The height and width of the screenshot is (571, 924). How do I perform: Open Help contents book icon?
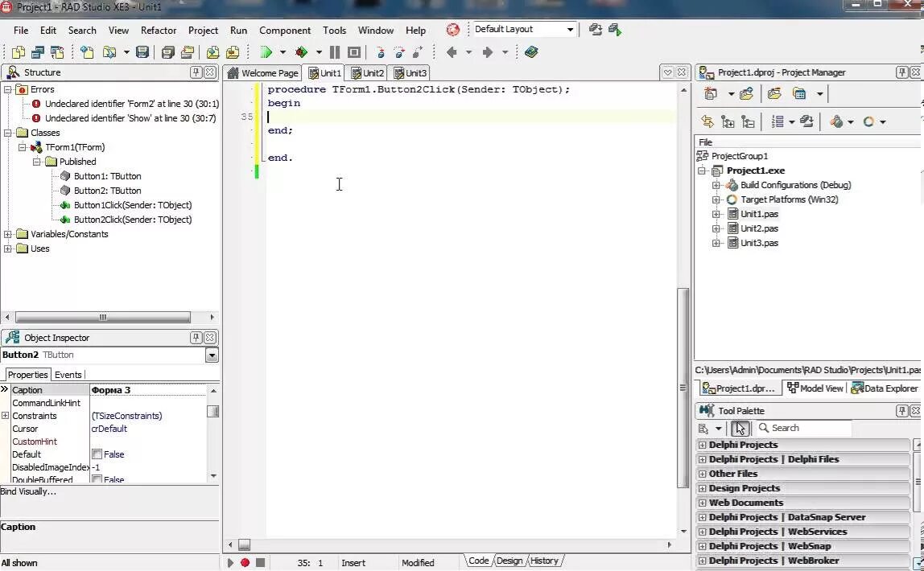531,52
